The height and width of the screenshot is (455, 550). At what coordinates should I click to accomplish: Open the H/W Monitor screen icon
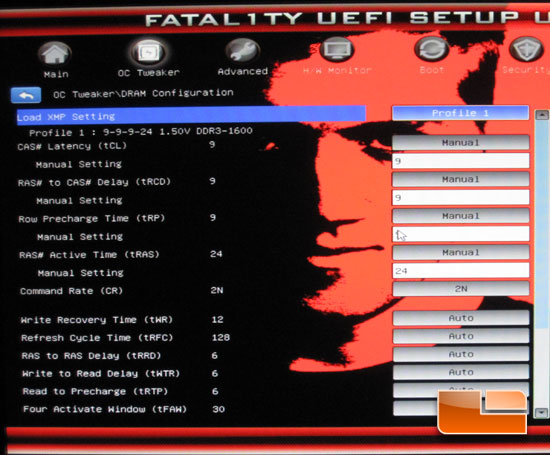pyautogui.click(x=337, y=50)
